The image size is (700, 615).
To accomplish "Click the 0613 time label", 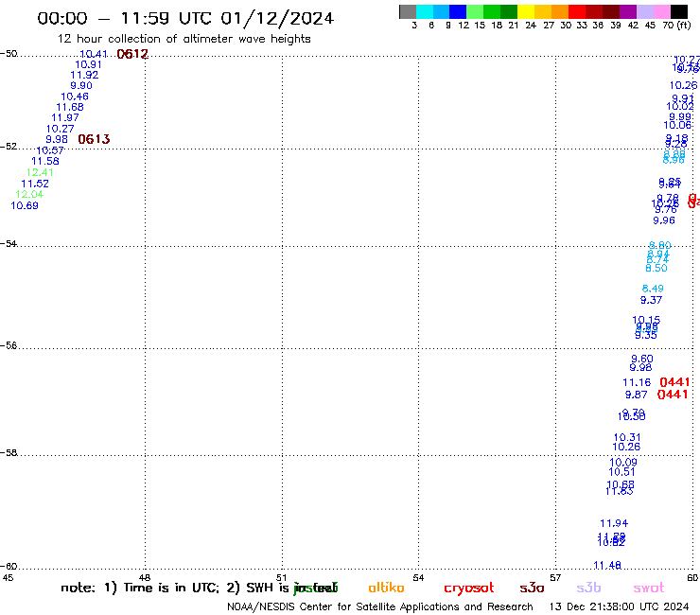I will coord(94,139).
